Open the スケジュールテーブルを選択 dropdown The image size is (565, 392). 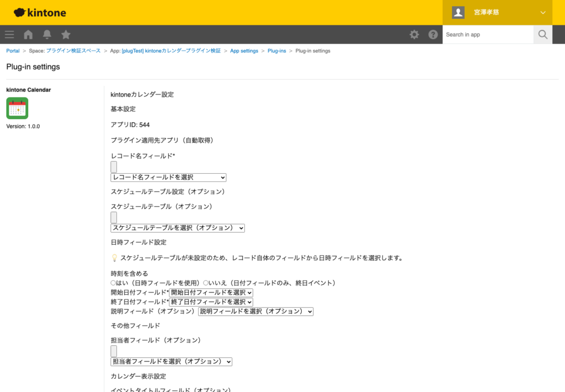(178, 228)
